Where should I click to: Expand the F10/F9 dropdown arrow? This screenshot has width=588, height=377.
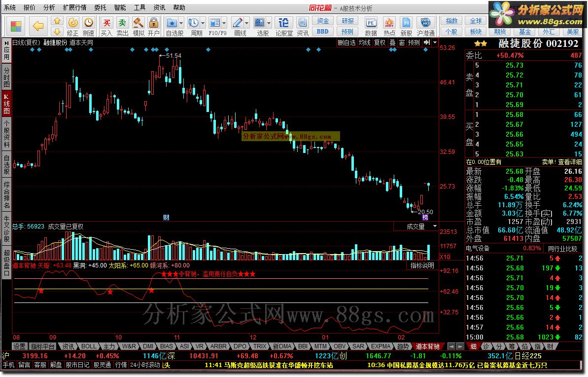point(224,23)
